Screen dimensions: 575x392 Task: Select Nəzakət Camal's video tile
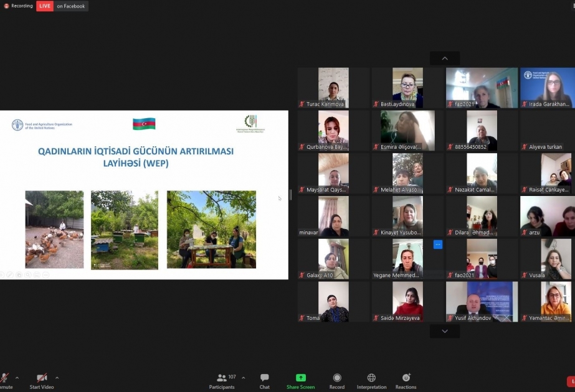482,173
